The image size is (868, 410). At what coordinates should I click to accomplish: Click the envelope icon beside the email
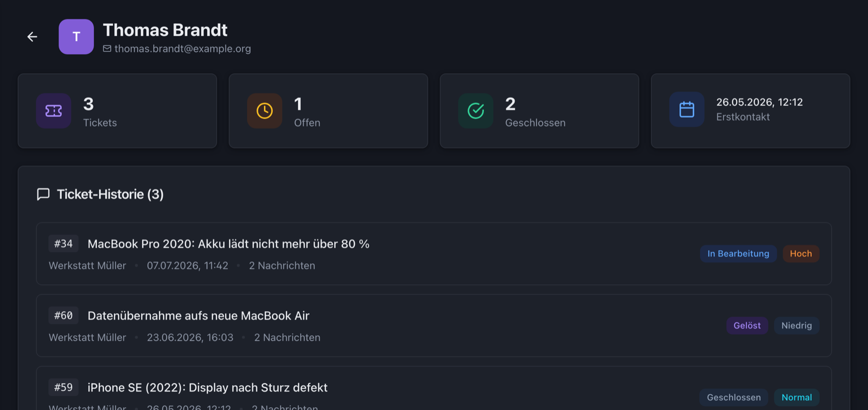click(107, 49)
